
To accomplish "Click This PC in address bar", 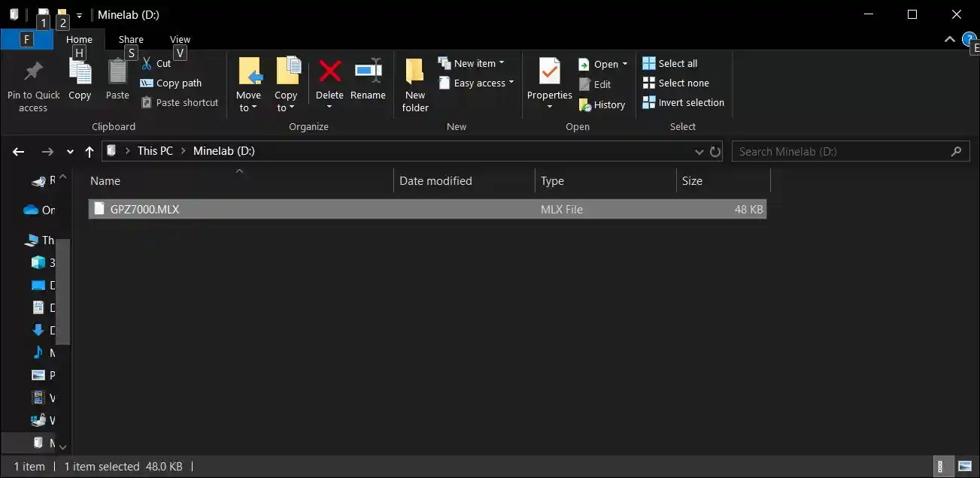I will [155, 151].
